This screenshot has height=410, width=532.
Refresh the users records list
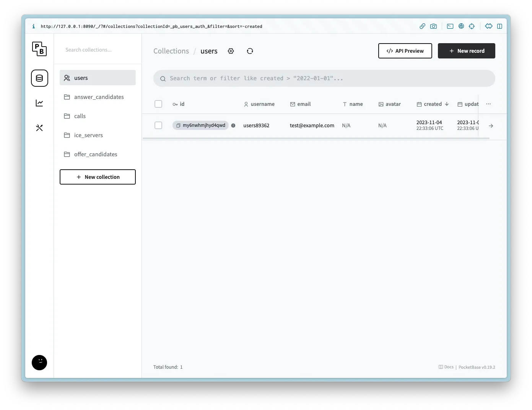pyautogui.click(x=250, y=51)
